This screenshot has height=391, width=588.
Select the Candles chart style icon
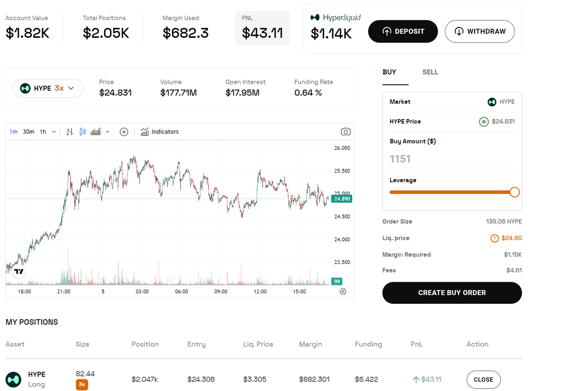click(x=83, y=132)
